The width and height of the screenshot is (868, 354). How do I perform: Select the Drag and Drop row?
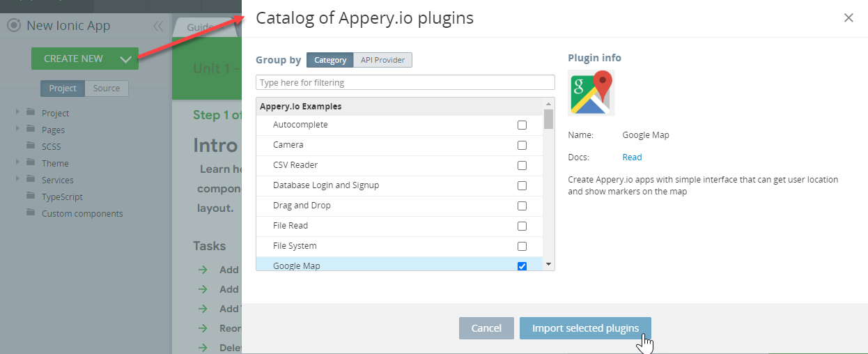coord(400,206)
